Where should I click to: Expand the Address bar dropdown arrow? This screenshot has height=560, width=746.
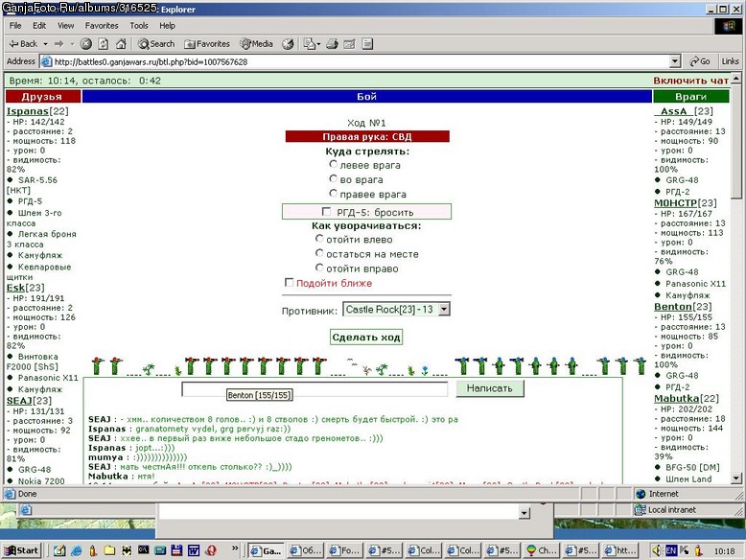click(675, 61)
